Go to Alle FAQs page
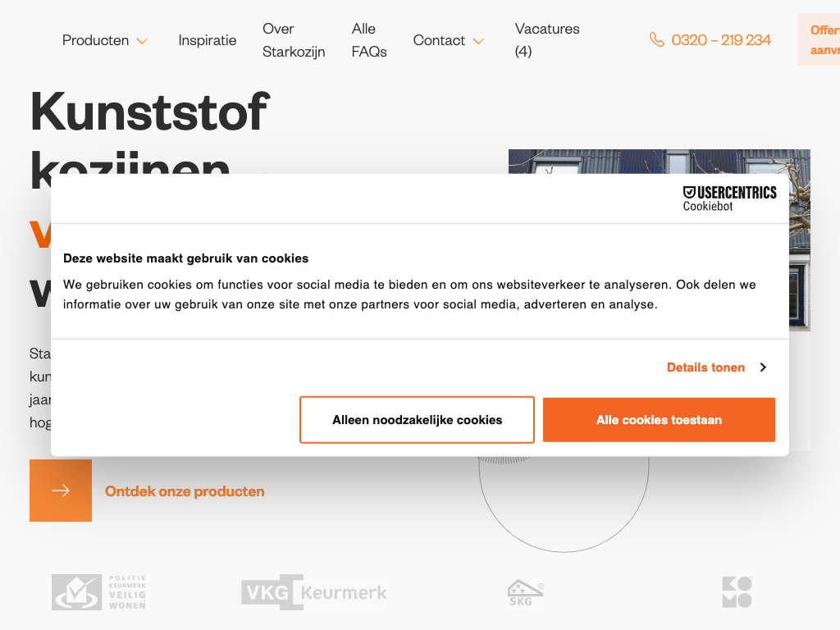Screen dimensions: 840x630 [x=369, y=40]
